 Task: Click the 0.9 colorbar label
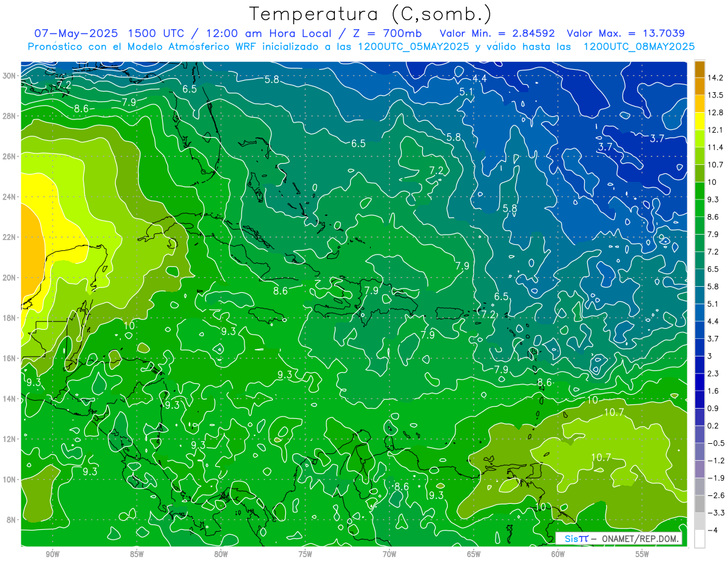pyautogui.click(x=714, y=409)
